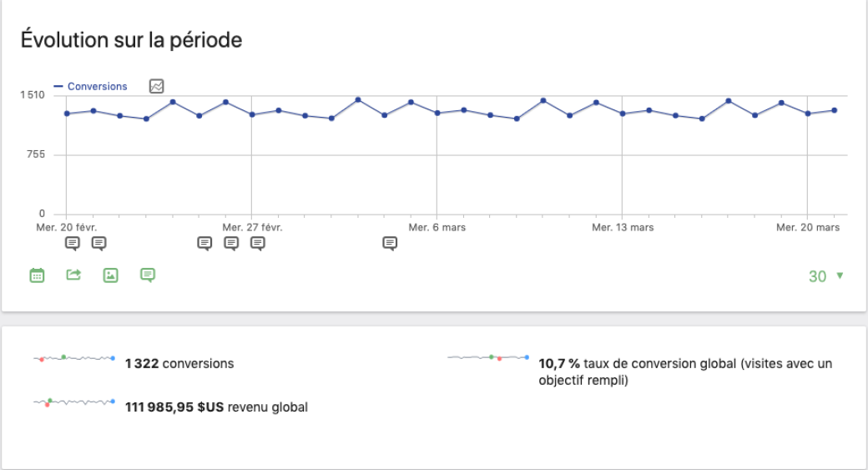Click the data point on Mer. 6 mars gridline

437,113
